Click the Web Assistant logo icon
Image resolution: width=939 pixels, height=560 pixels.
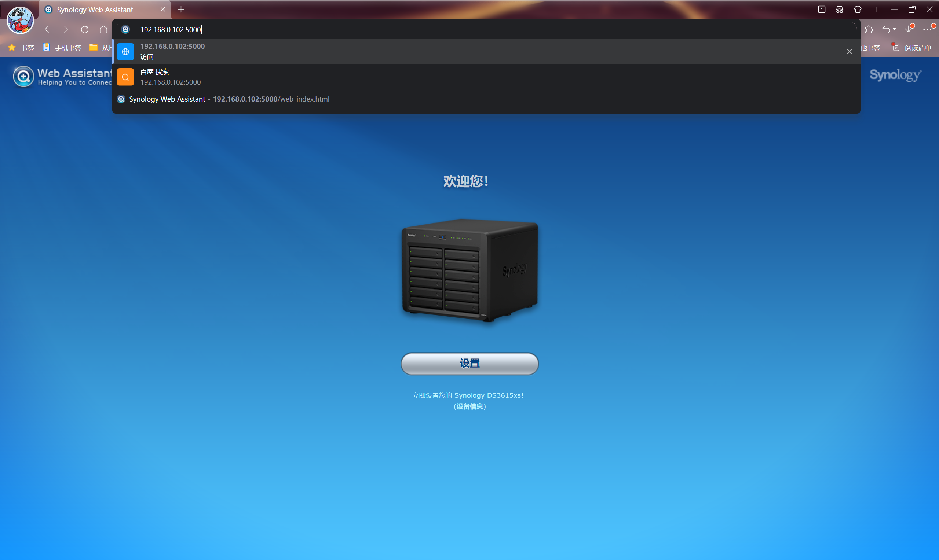pyautogui.click(x=23, y=77)
